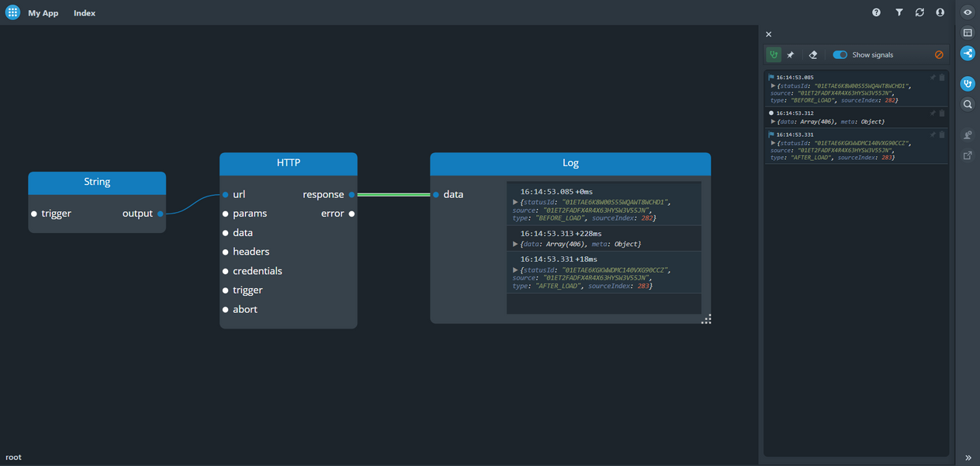
Task: Select the flow graph icon in sidebar
Action: pos(968,54)
